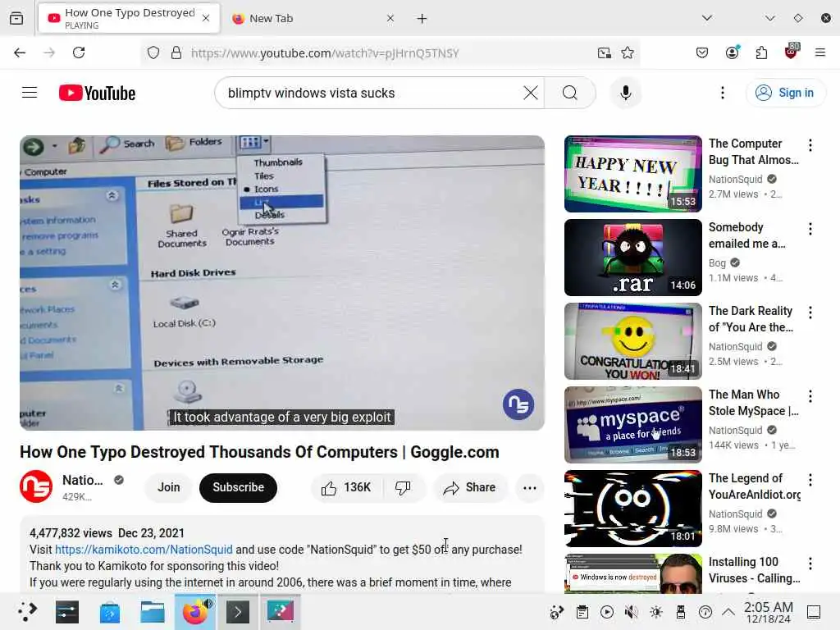Viewport: 840px width, 630px height.
Task: Start voice search with the microphone
Action: click(x=625, y=93)
